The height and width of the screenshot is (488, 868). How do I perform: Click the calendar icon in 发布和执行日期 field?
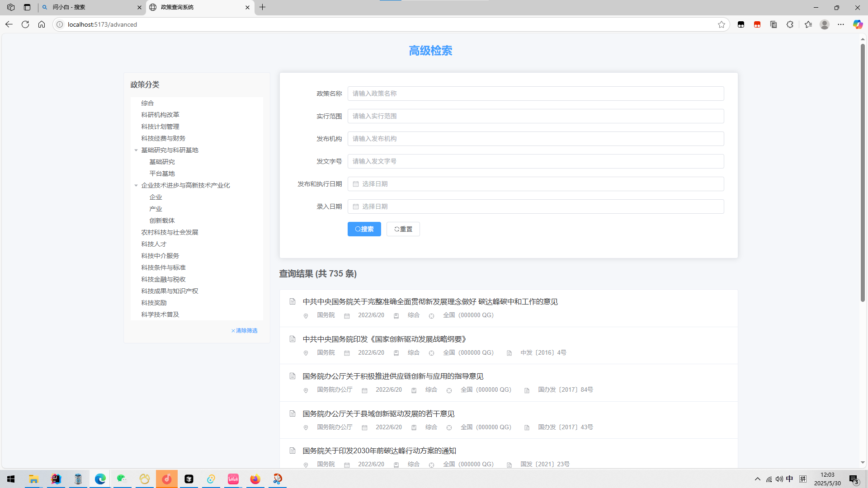(356, 184)
